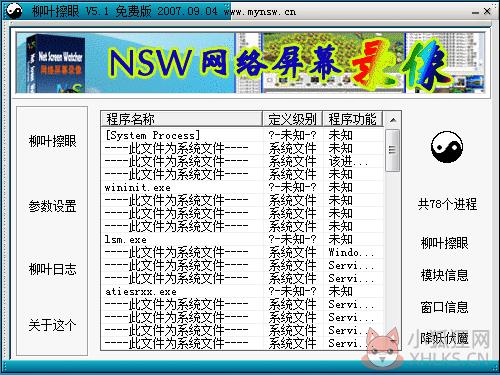The image size is (500, 375).
Task: Sort the list by the 程序名称 column header
Action: pyautogui.click(x=182, y=119)
